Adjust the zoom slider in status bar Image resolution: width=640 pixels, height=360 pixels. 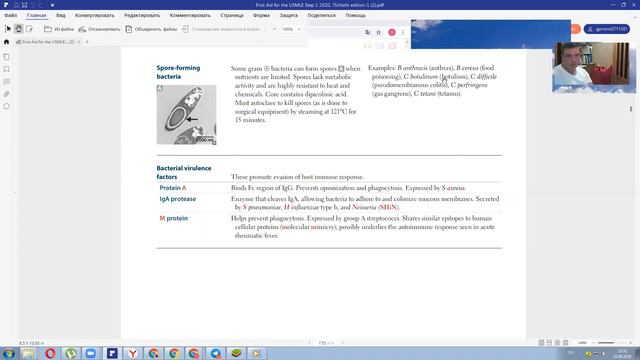611,343
